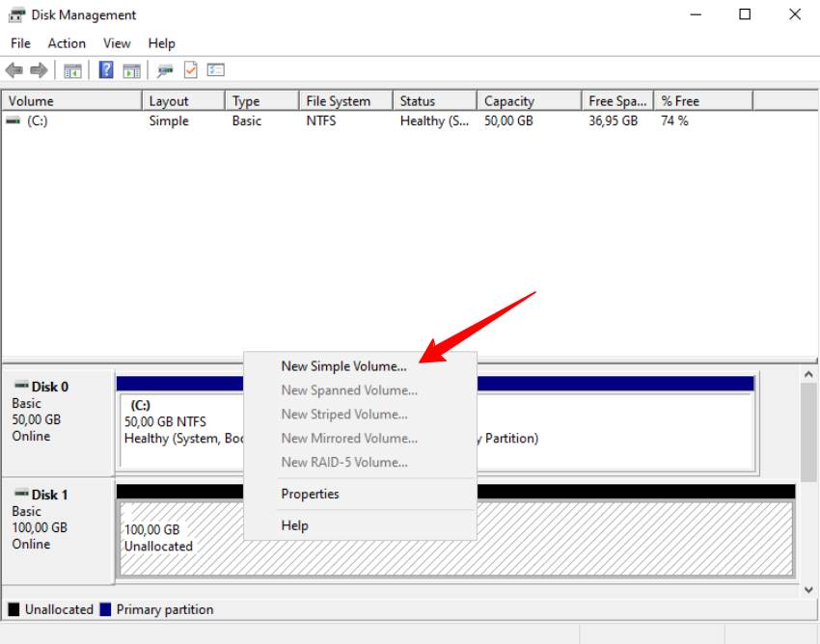Click the Forward arrow toolbar icon

click(39, 70)
